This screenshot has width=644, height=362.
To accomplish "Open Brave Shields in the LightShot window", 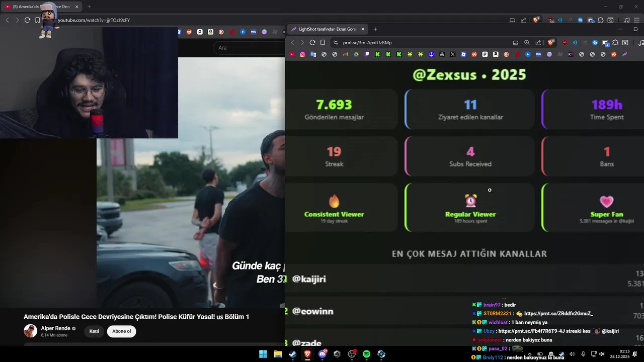I will click(x=550, y=43).
